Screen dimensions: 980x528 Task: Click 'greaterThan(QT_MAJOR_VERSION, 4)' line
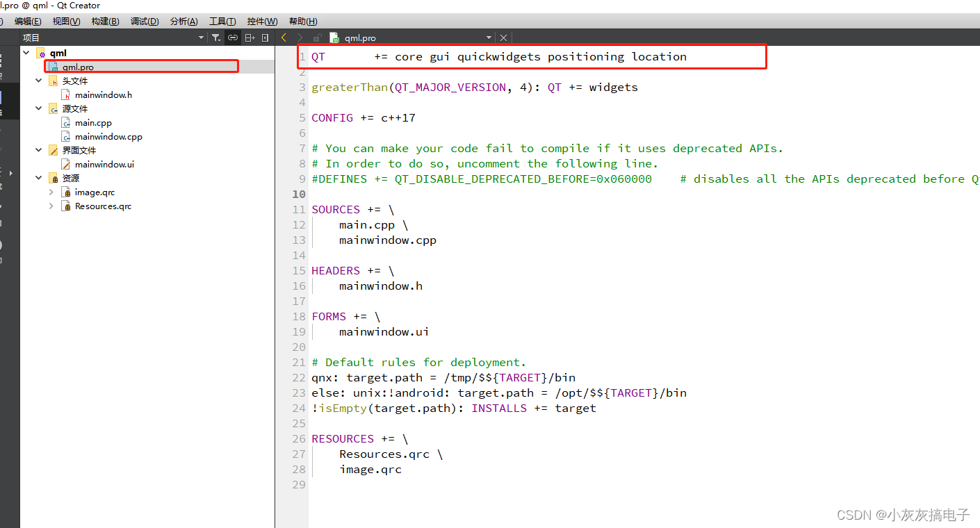point(475,88)
